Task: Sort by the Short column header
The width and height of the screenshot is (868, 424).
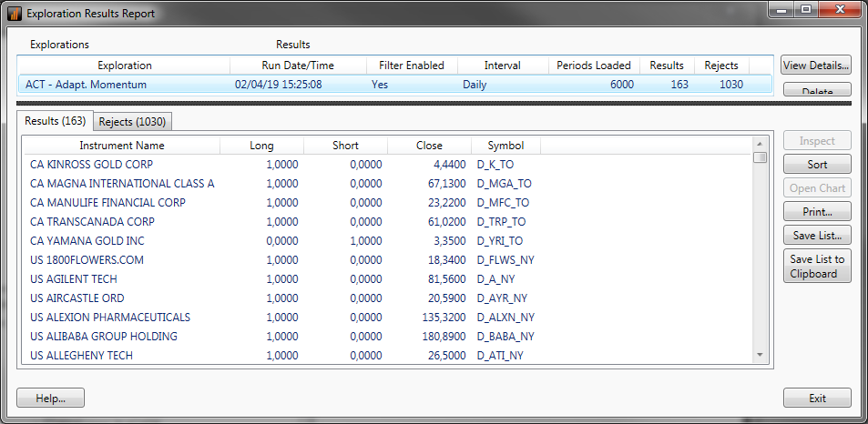Action: click(345, 146)
